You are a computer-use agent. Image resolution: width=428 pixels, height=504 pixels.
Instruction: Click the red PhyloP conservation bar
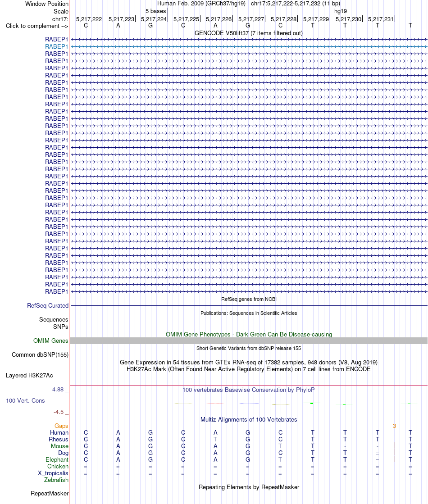[215, 404]
